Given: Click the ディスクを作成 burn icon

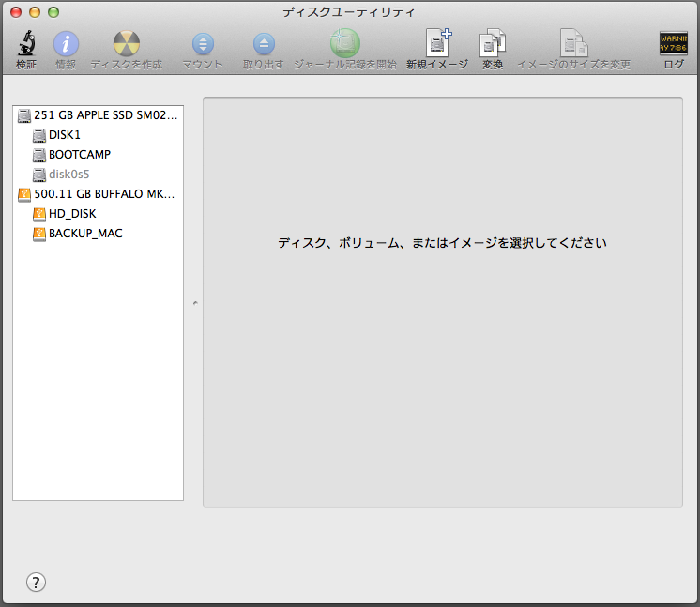Looking at the screenshot, I should click(x=127, y=44).
